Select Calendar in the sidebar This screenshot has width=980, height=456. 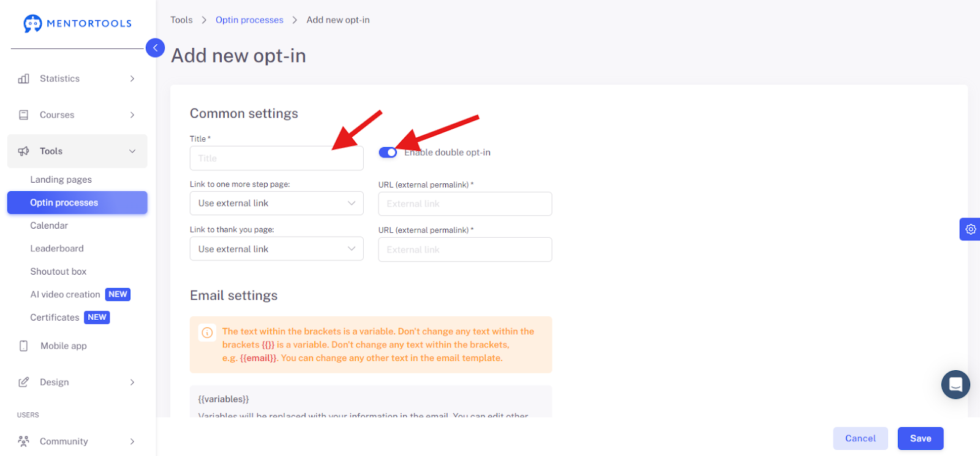click(49, 226)
